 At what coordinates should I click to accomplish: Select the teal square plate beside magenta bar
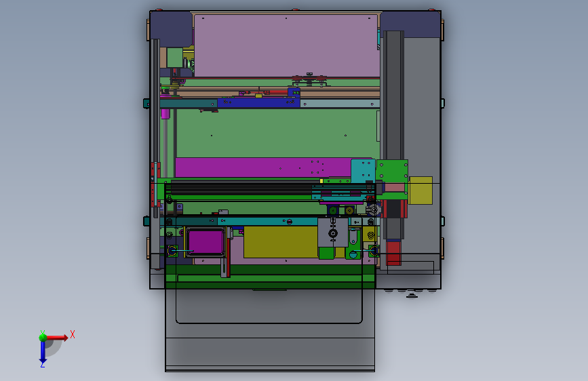tap(363, 171)
